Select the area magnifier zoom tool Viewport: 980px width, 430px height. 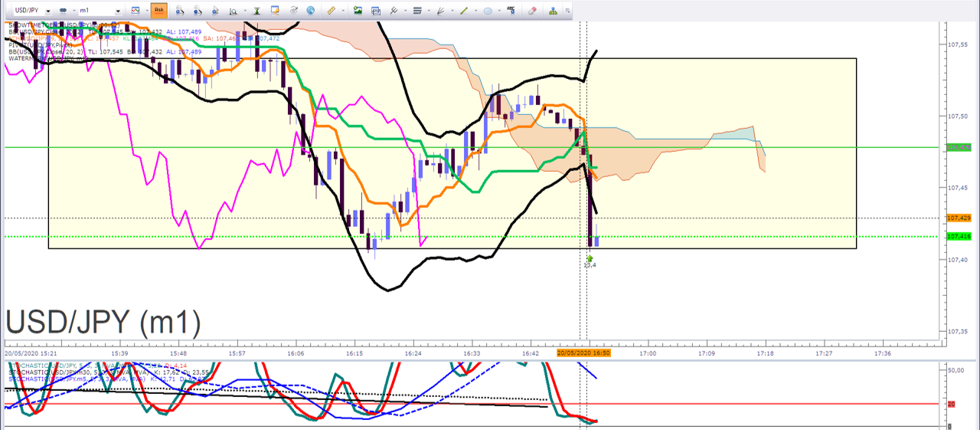coord(233,11)
